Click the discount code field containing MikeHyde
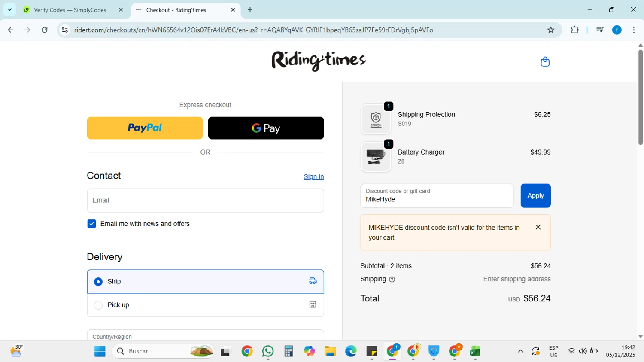 437,196
